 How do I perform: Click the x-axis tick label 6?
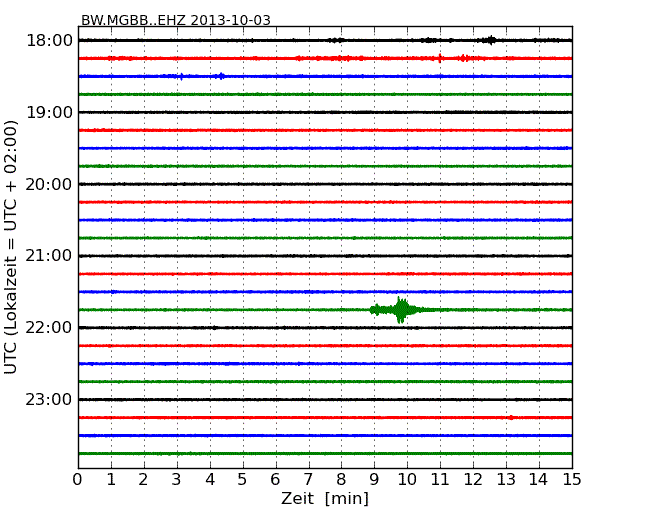276,480
